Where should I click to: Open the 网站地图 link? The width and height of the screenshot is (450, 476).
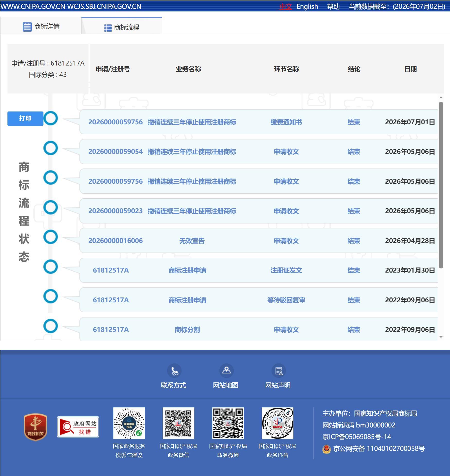coord(226,385)
